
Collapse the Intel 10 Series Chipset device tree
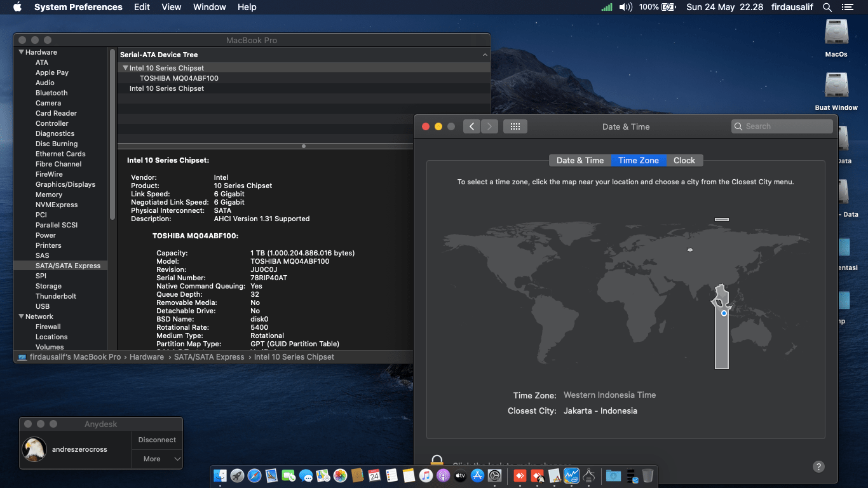click(125, 67)
